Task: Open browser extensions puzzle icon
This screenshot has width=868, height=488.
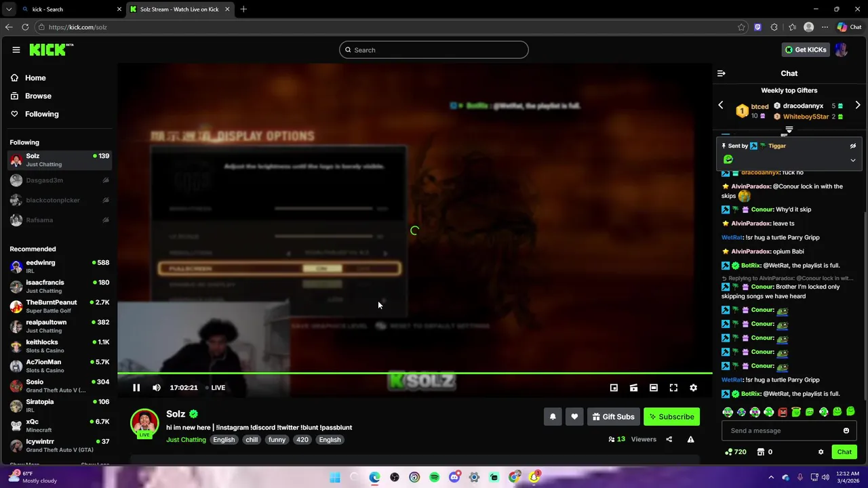Action: point(774,27)
